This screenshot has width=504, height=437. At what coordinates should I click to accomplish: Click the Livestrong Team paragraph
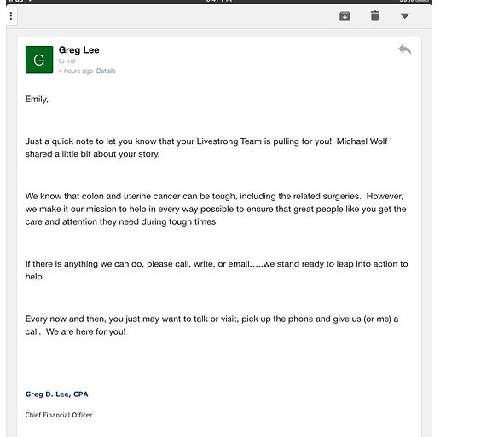coord(206,147)
